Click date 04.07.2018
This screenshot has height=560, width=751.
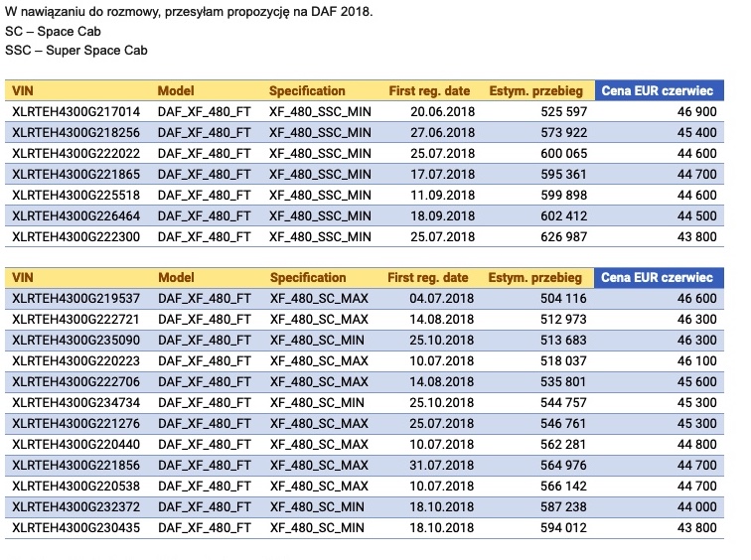coord(442,299)
